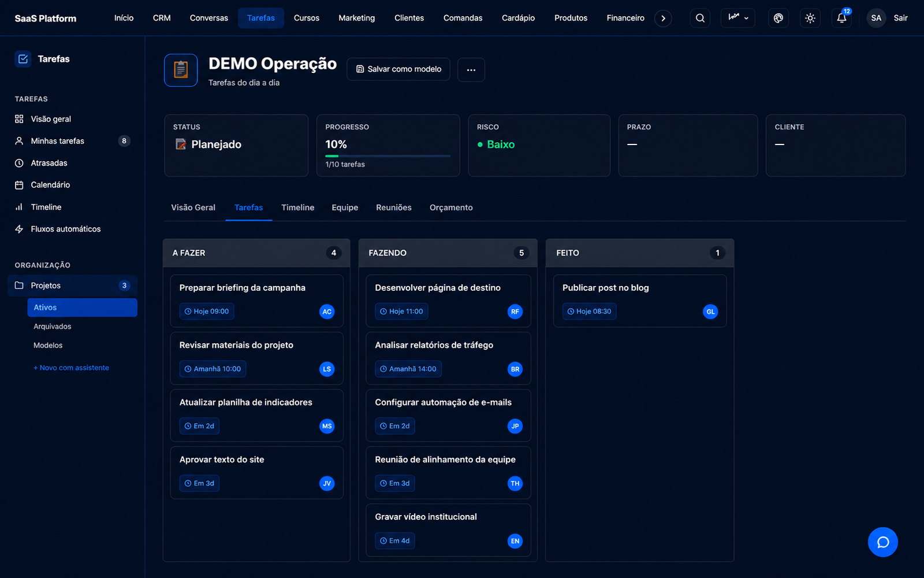Screen dimensions: 924x578
Task: Open the Preparar briefing da campanha card
Action: pos(256,301)
